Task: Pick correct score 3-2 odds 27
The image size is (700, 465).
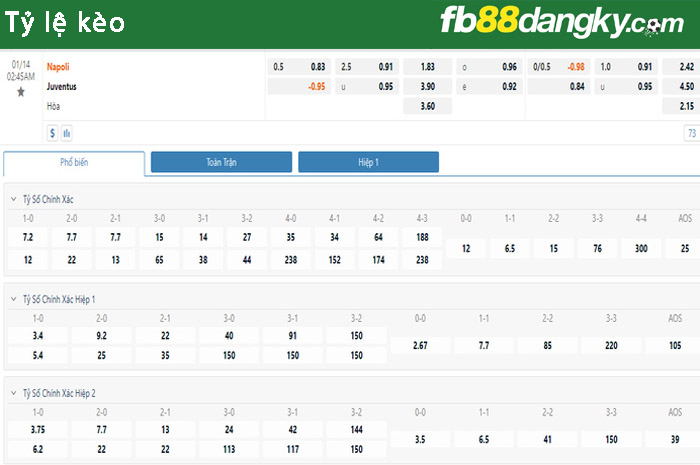Action: click(247, 237)
